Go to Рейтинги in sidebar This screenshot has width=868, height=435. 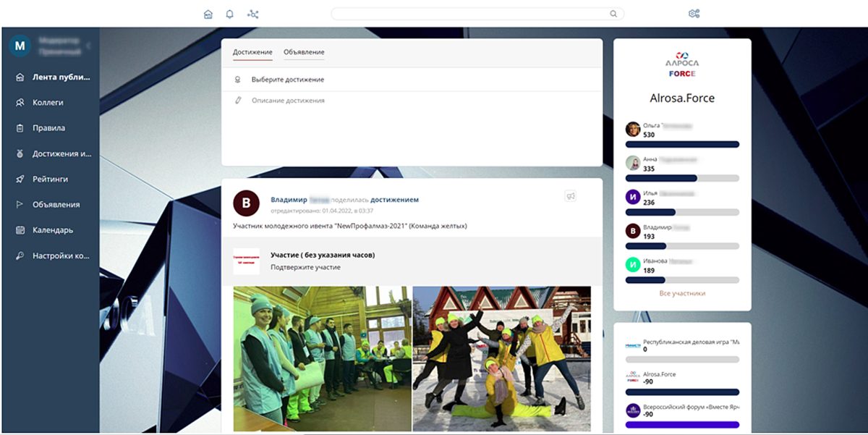coord(50,179)
